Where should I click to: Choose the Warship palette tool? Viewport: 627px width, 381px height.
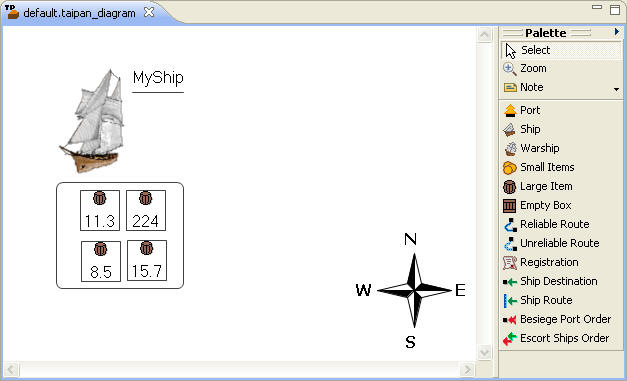tap(560, 148)
